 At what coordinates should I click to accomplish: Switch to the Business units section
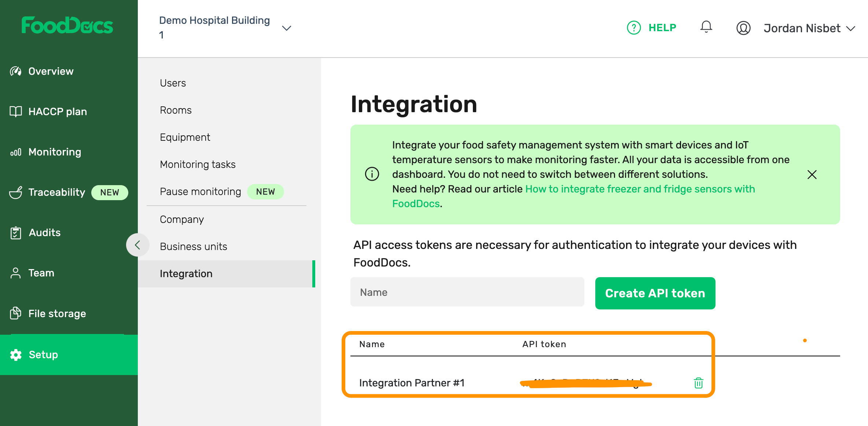194,246
